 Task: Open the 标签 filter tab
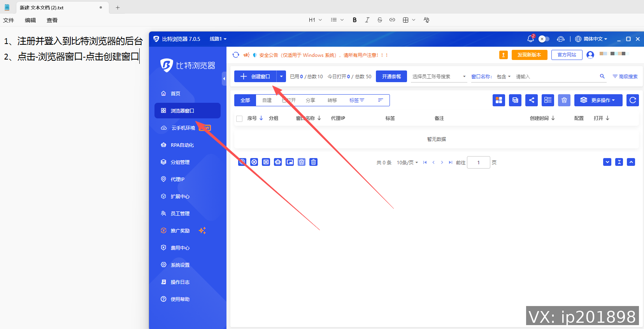pyautogui.click(x=356, y=100)
